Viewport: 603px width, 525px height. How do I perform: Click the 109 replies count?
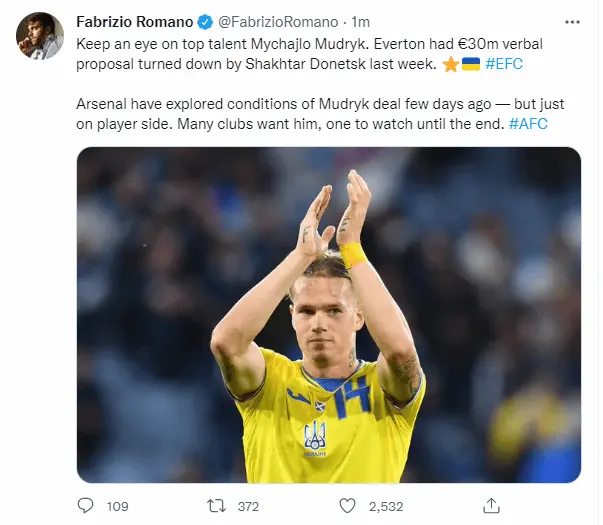pyautogui.click(x=117, y=506)
